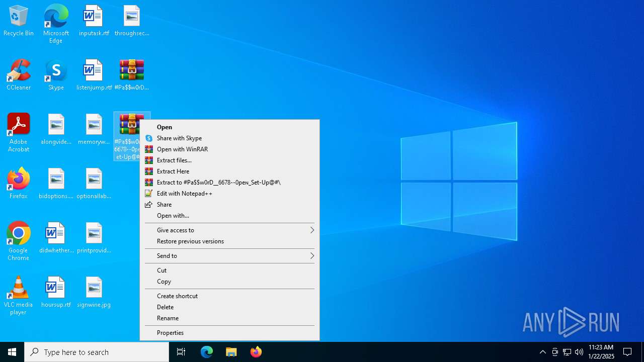Select the Skype desktop shortcut

[x=56, y=75]
